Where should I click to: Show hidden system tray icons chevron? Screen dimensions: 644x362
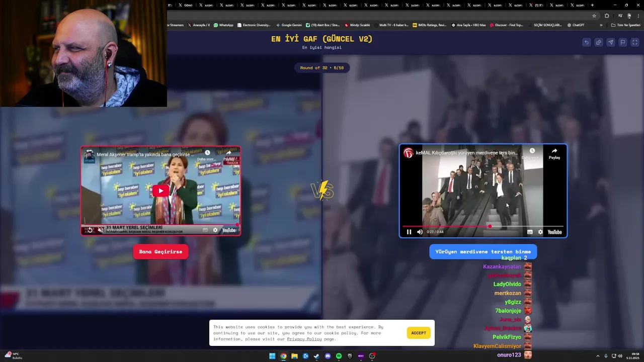point(598,356)
